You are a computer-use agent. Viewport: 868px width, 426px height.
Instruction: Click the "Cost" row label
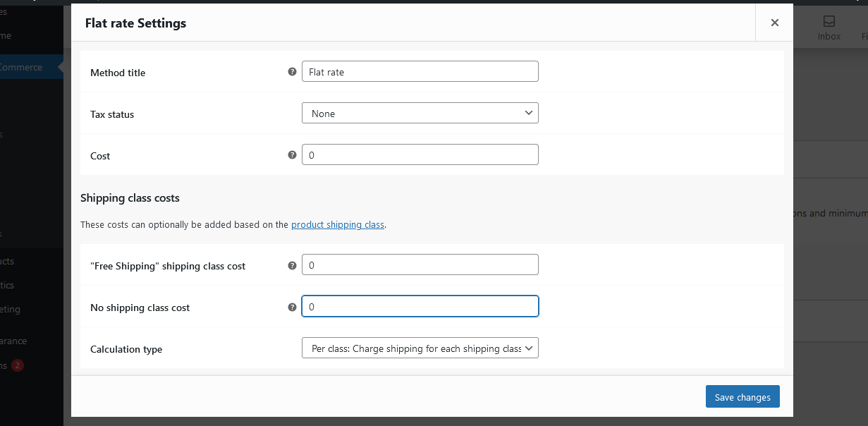click(x=100, y=156)
